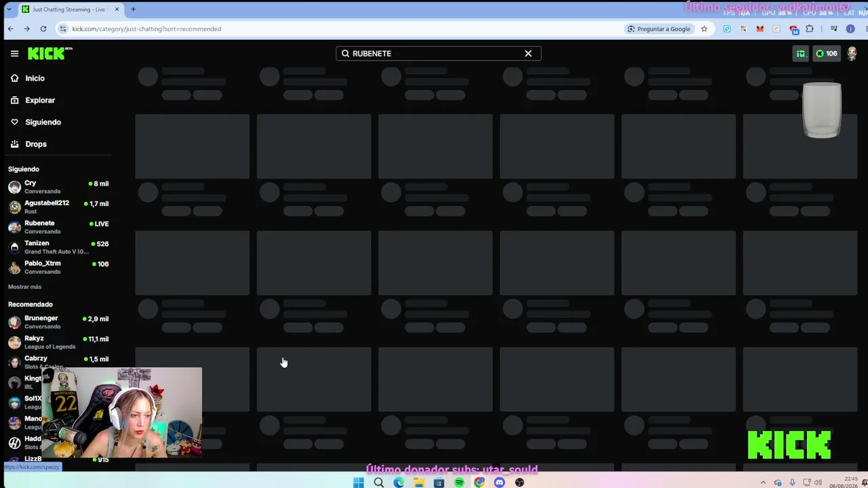
Task: Open the green shop icon in Kick header
Action: pos(801,54)
